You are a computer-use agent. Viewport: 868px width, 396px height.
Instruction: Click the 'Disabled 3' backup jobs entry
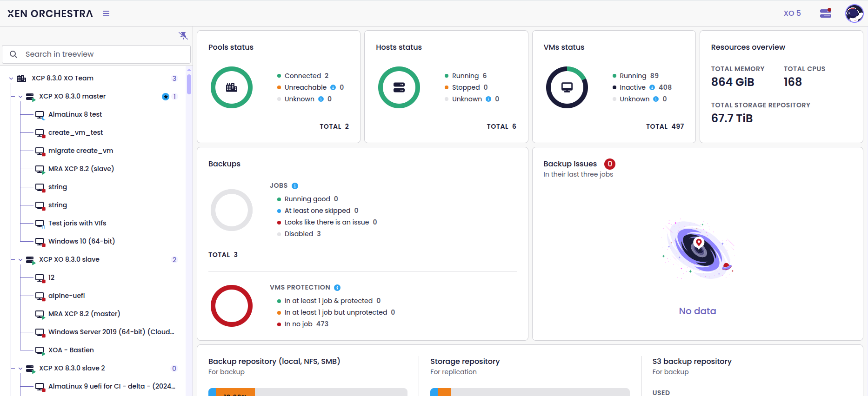(x=299, y=234)
